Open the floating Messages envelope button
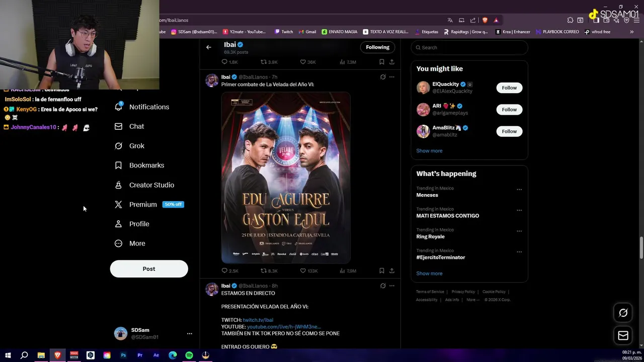The image size is (644, 362). pos(623,335)
